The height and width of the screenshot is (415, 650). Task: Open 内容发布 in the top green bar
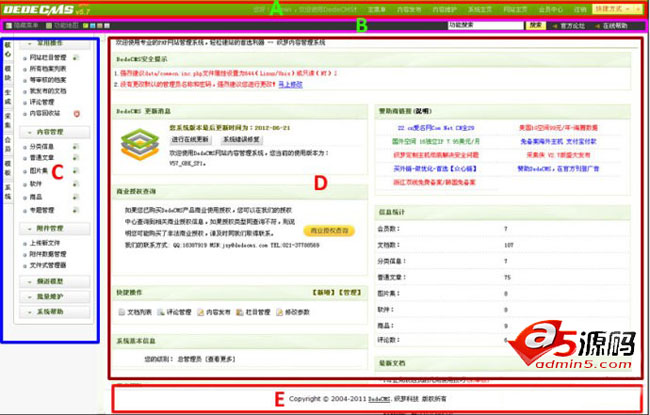409,10
